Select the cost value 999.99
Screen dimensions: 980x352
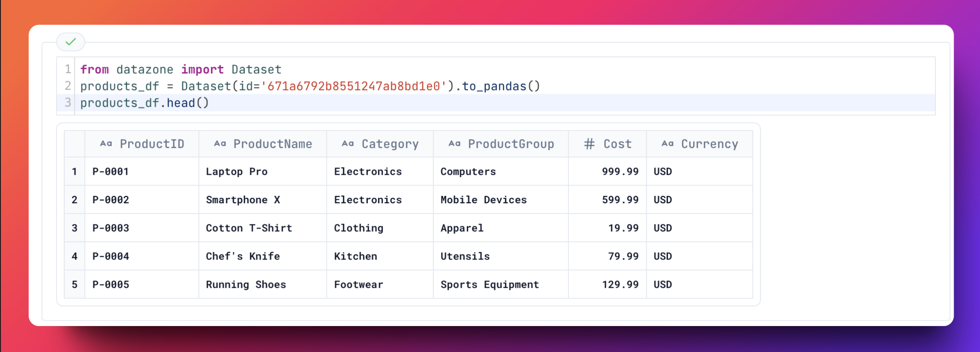click(x=607, y=171)
